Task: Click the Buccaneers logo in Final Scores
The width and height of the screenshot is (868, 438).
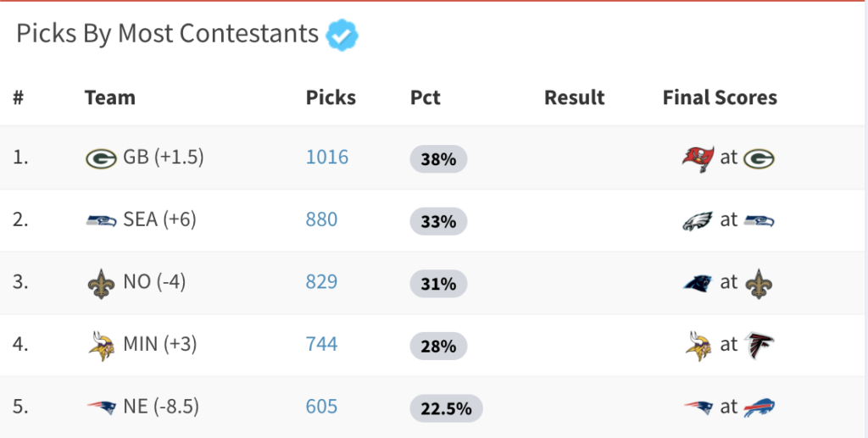Action: (698, 158)
